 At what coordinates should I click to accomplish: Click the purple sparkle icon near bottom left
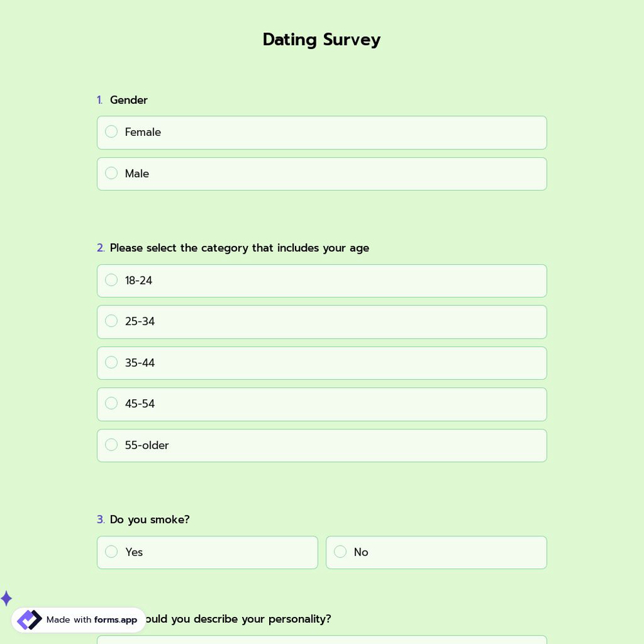coord(6,598)
